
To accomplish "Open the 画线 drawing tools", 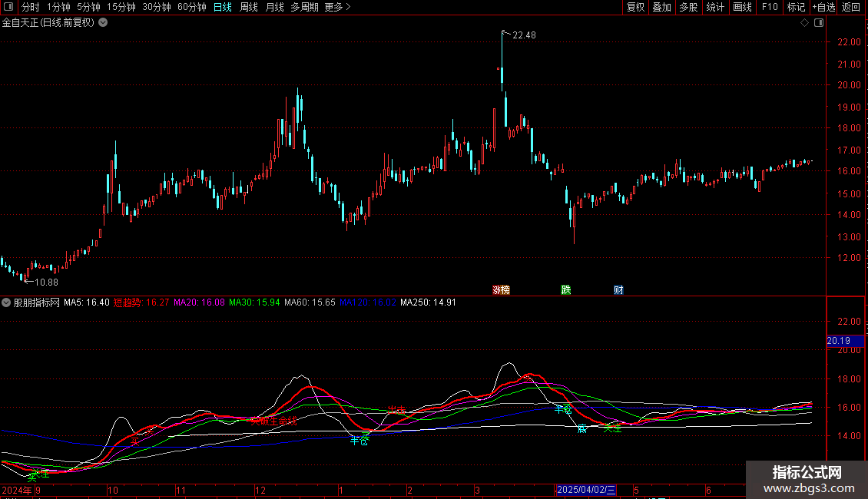I will coord(742,7).
